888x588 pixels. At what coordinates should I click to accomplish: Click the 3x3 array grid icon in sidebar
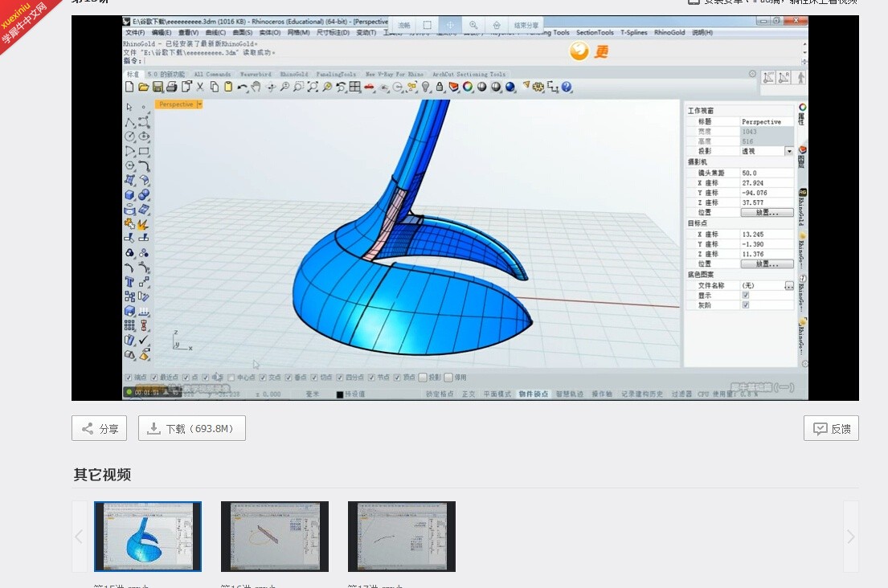pos(129,325)
